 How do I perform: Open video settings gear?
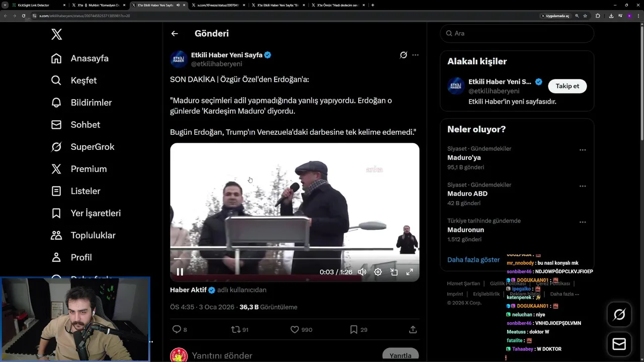(378, 272)
